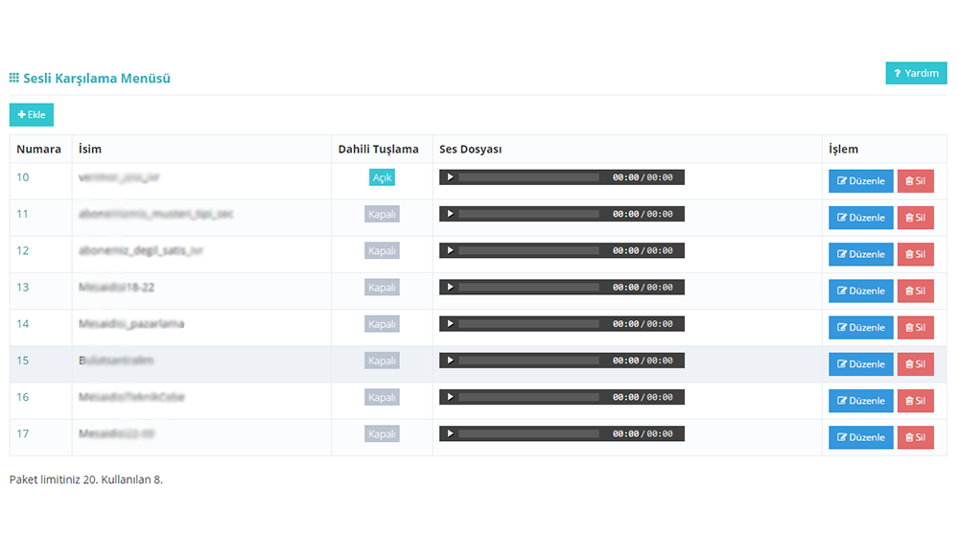Toggle the Açık badge in row 10

coord(382,177)
